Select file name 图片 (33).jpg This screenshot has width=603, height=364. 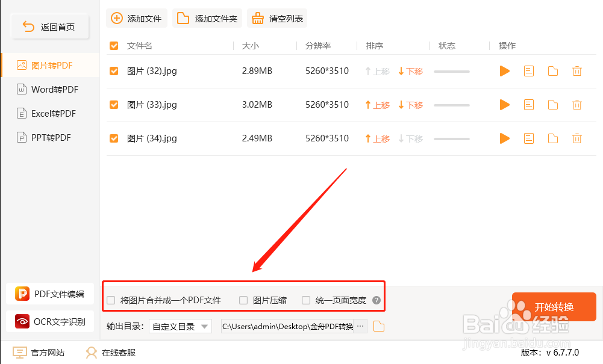point(152,105)
